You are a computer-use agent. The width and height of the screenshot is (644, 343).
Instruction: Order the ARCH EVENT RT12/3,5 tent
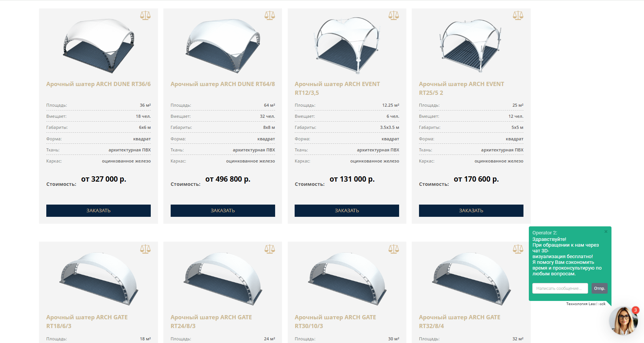(347, 211)
